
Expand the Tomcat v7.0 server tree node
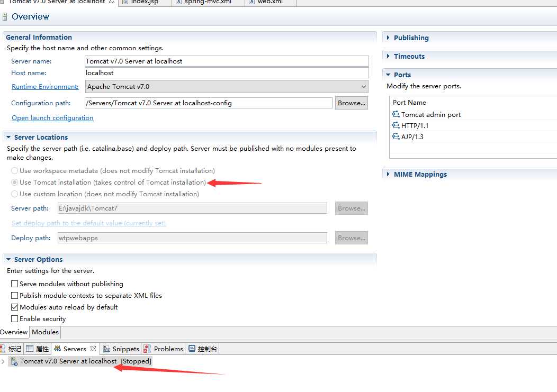click(x=3, y=361)
